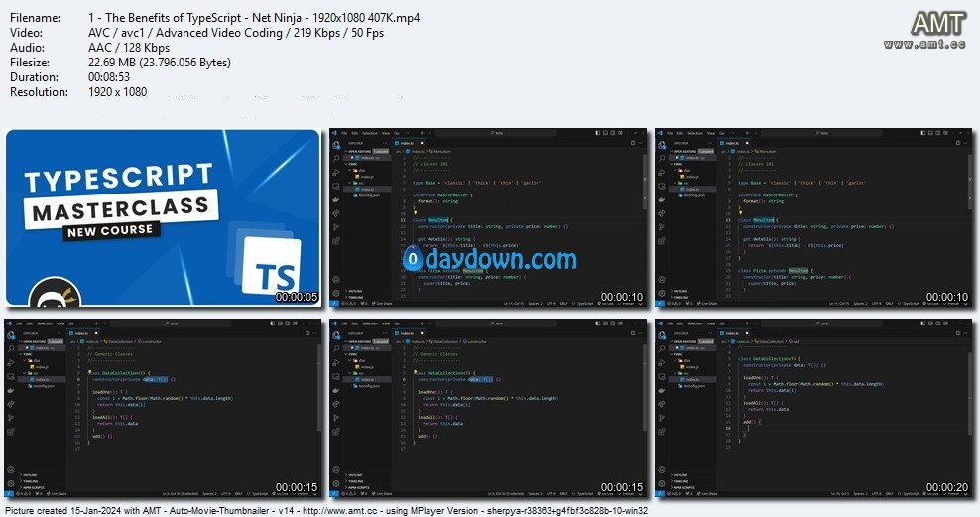Image resolution: width=980 pixels, height=517 pixels.
Task: Click the AMT logo
Action: coord(938,25)
